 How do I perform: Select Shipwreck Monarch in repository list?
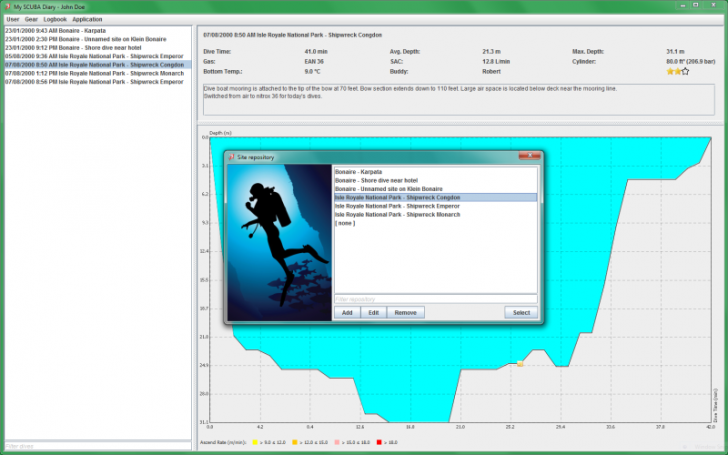[436, 214]
